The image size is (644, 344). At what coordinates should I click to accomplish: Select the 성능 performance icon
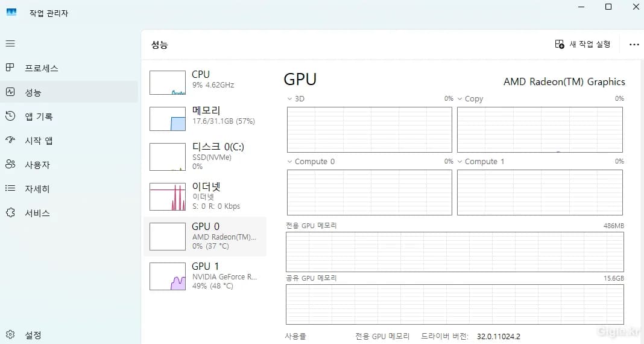coord(10,92)
